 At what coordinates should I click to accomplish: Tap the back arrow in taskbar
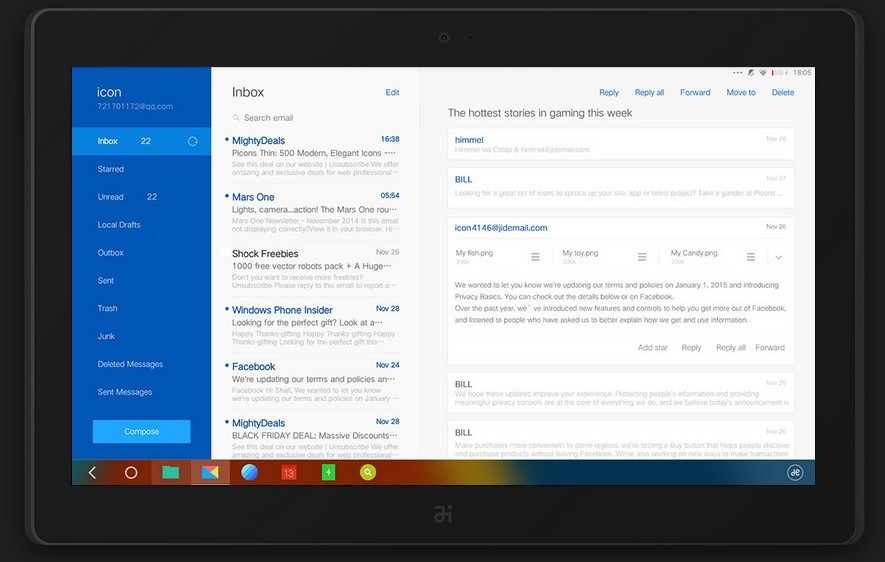click(x=93, y=472)
